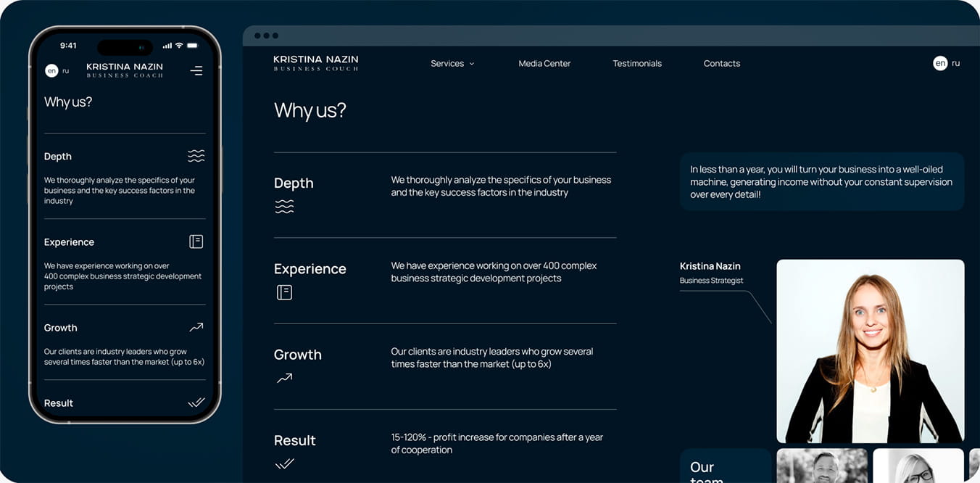The width and height of the screenshot is (980, 483).
Task: Click the Depth heading on desktop
Action: [294, 183]
